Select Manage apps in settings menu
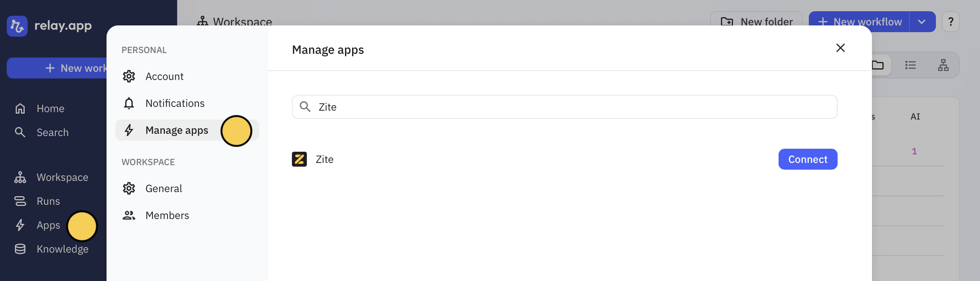Image resolution: width=980 pixels, height=281 pixels. point(176,130)
